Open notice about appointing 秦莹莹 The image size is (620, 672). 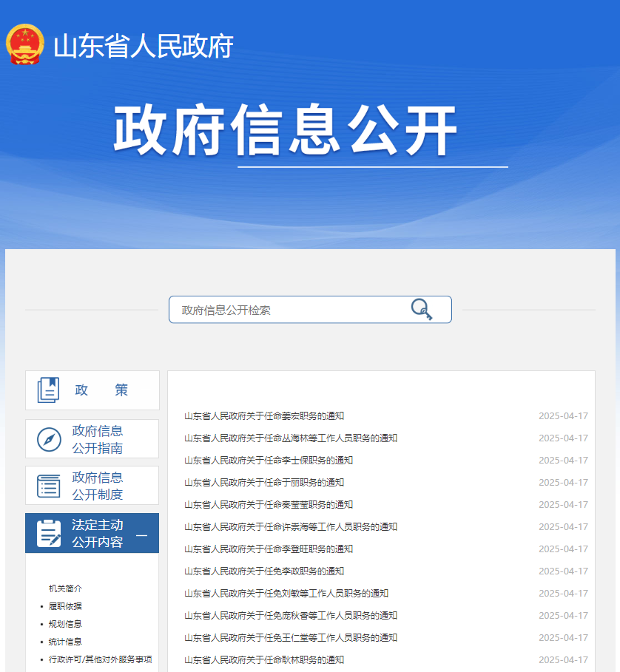(269, 505)
